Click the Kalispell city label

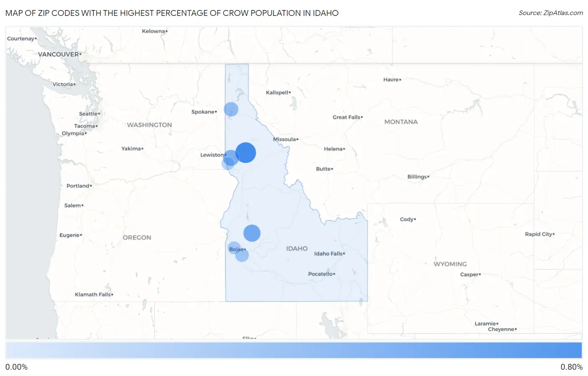click(277, 92)
